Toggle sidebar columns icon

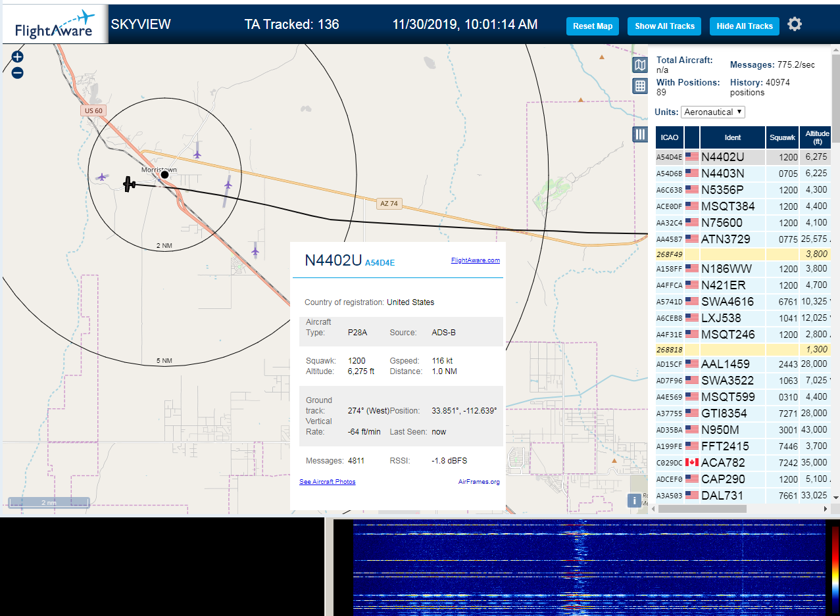pyautogui.click(x=640, y=135)
